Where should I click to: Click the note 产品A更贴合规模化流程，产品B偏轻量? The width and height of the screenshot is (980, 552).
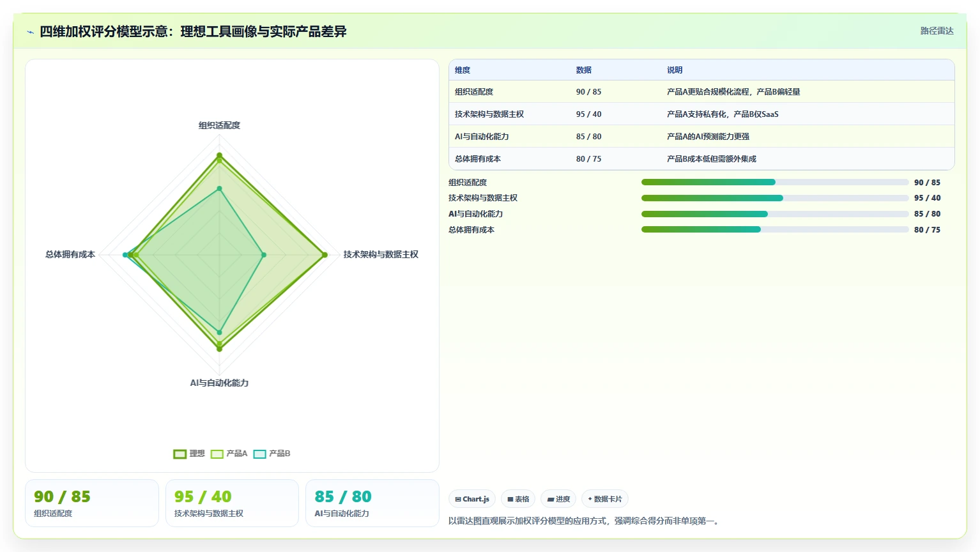733,92
